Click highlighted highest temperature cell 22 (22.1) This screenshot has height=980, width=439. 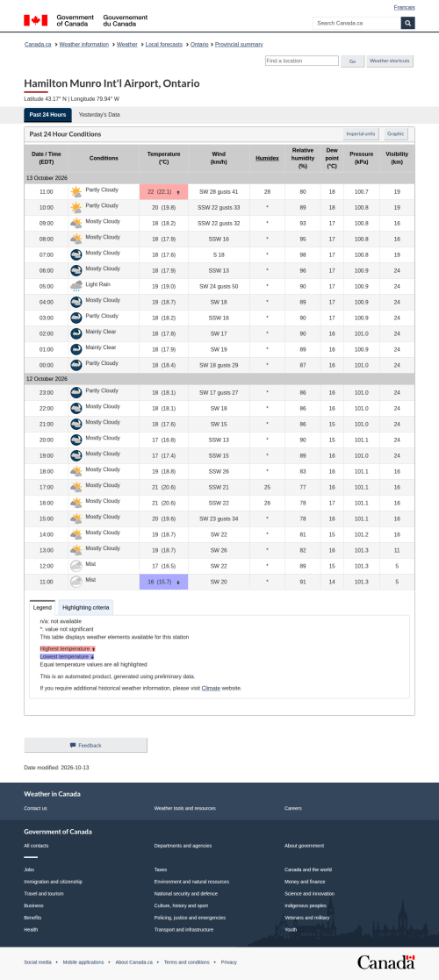click(x=163, y=192)
